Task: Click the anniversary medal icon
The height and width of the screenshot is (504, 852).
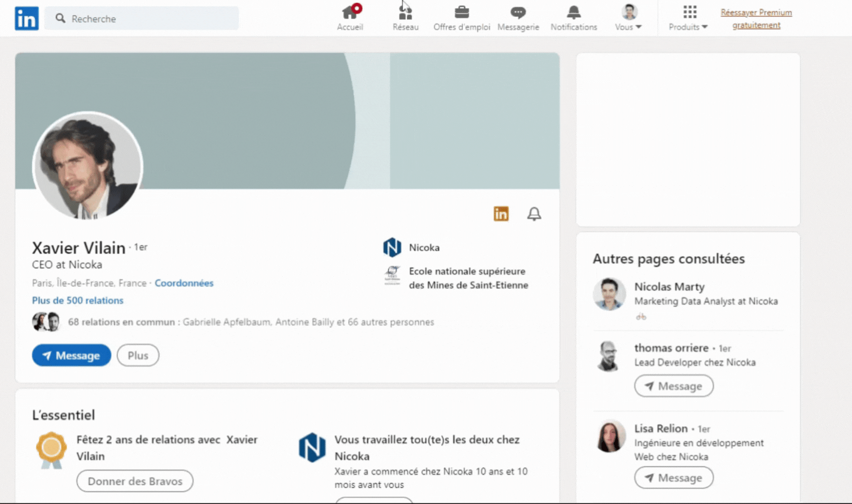Action: 51,450
